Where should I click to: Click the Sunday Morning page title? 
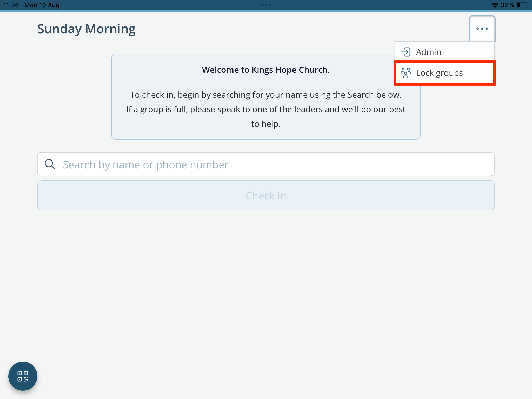point(87,29)
